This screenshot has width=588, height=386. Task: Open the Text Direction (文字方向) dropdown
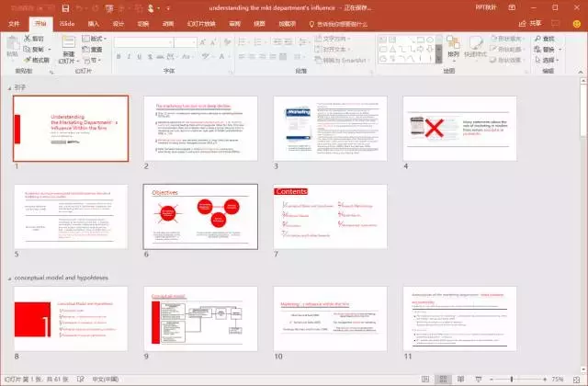pos(332,39)
